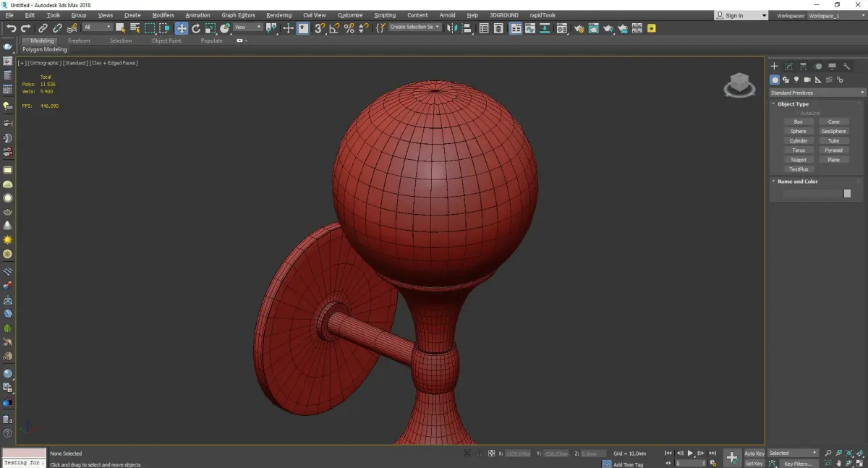
Task: Click Select and Place tool
Action: point(225,28)
